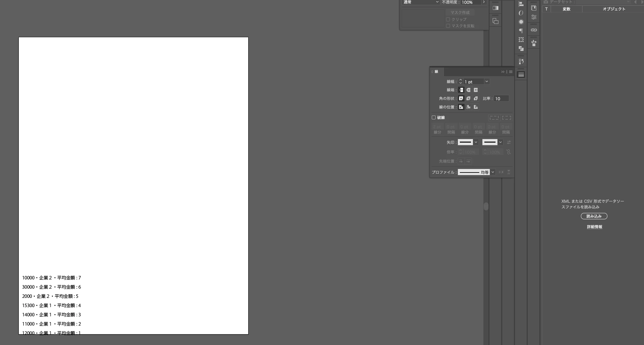The width and height of the screenshot is (644, 345).
Task: Open the Gradient panel icon
Action: point(495,8)
